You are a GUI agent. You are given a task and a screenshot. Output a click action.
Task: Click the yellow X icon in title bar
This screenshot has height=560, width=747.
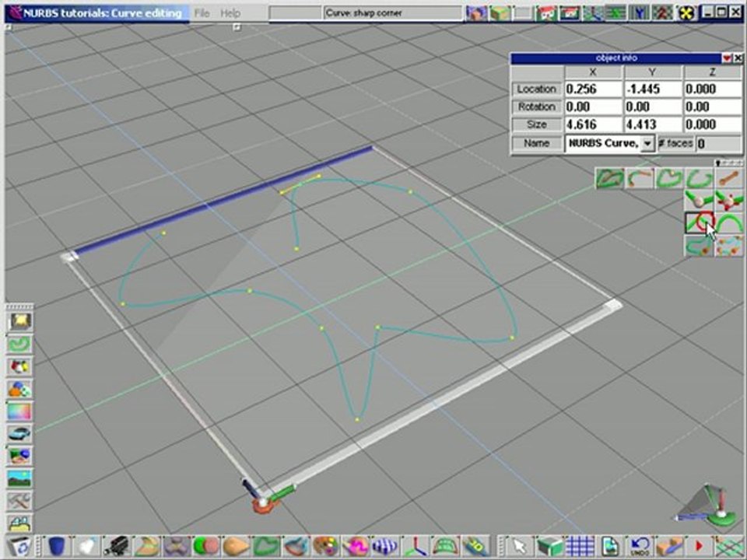point(686,13)
